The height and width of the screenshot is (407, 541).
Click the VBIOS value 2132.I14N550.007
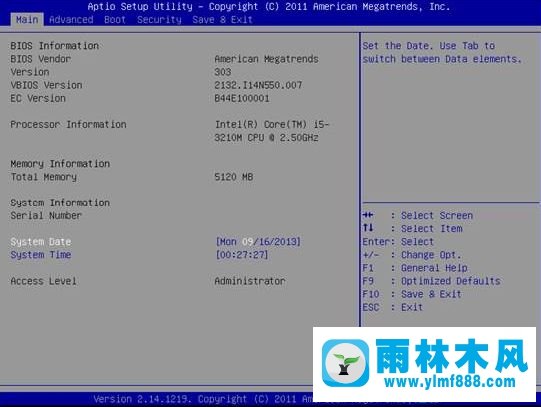(258, 85)
